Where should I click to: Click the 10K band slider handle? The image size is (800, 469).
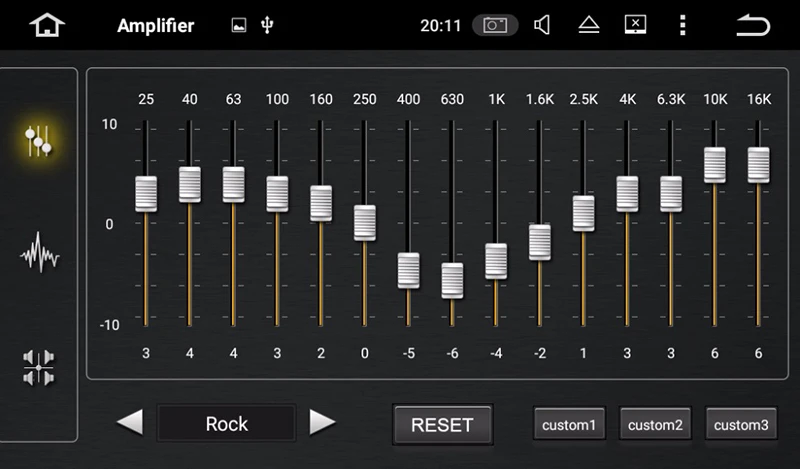pyautogui.click(x=715, y=165)
